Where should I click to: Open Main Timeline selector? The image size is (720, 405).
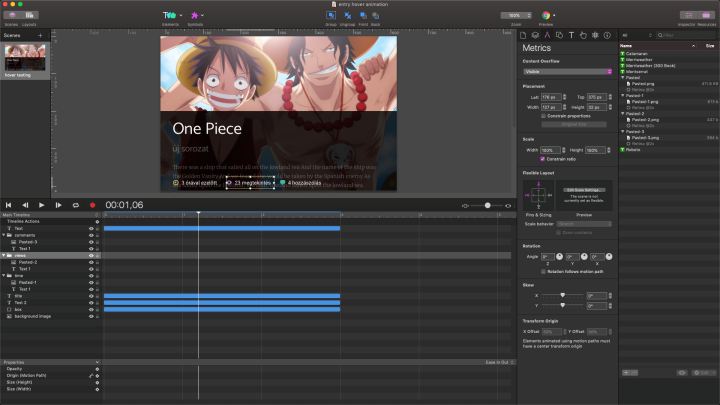[50, 215]
